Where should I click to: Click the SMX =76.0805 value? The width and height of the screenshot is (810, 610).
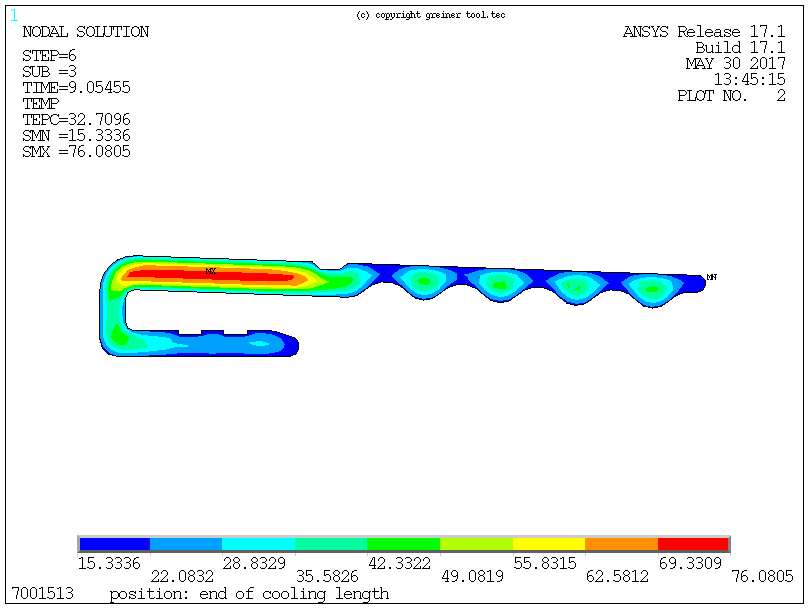[x=76, y=151]
